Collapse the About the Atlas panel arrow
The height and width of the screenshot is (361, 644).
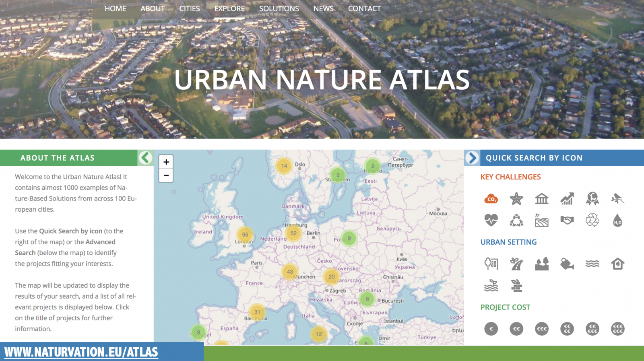pos(146,158)
